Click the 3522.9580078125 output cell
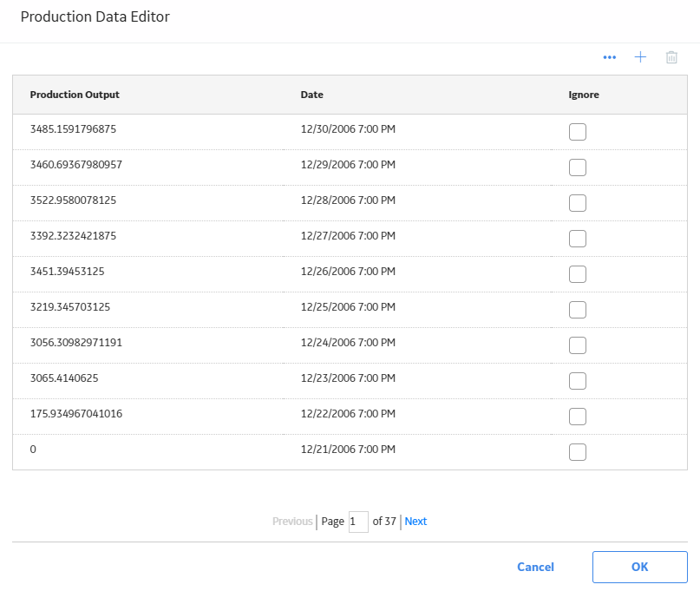This screenshot has width=700, height=591. (x=73, y=200)
